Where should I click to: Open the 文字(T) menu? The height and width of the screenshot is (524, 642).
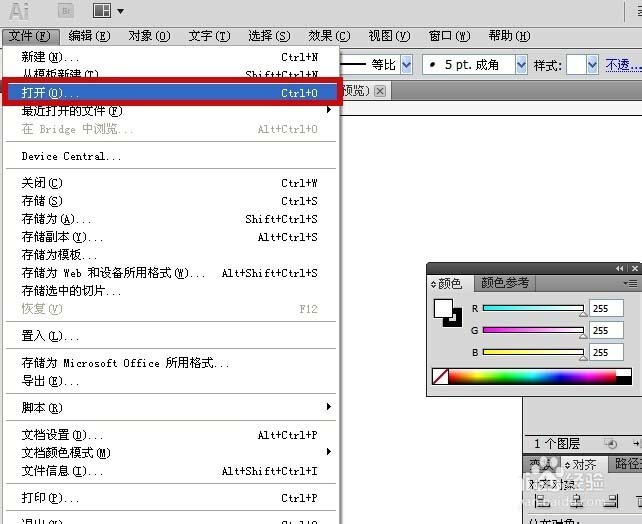click(209, 36)
